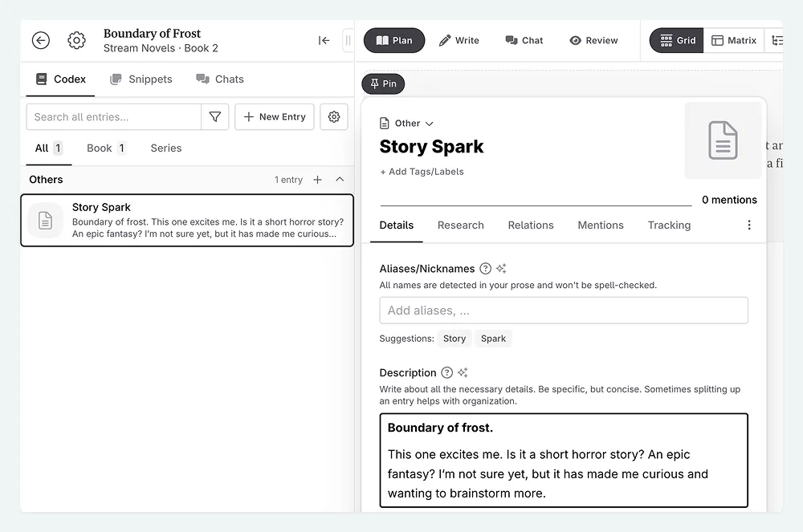Open codex settings gear next to New Entry
Viewport: 803px width, 532px height.
pyautogui.click(x=334, y=117)
